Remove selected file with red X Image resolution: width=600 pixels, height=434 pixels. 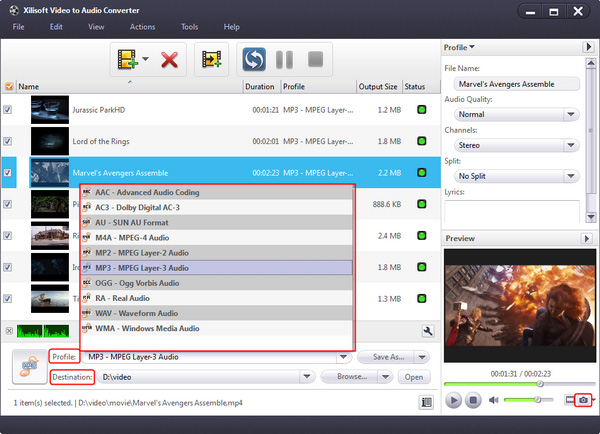tap(169, 60)
